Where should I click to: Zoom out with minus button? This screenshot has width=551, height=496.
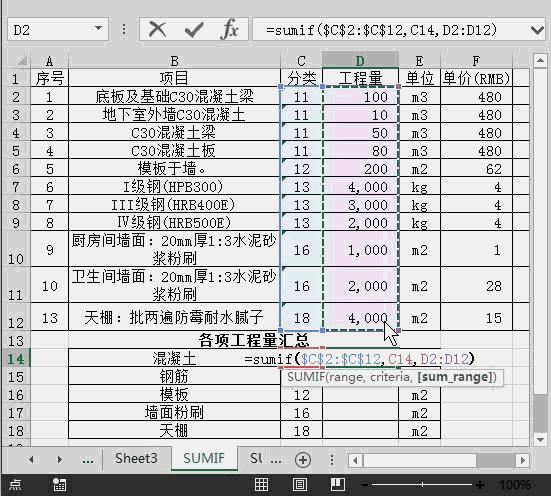365,485
